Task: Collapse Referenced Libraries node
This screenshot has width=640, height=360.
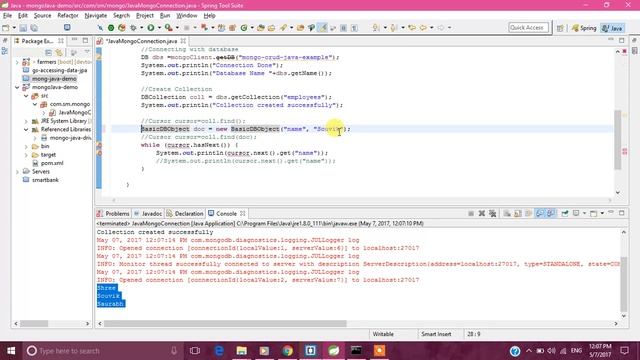Action: click(x=26, y=129)
